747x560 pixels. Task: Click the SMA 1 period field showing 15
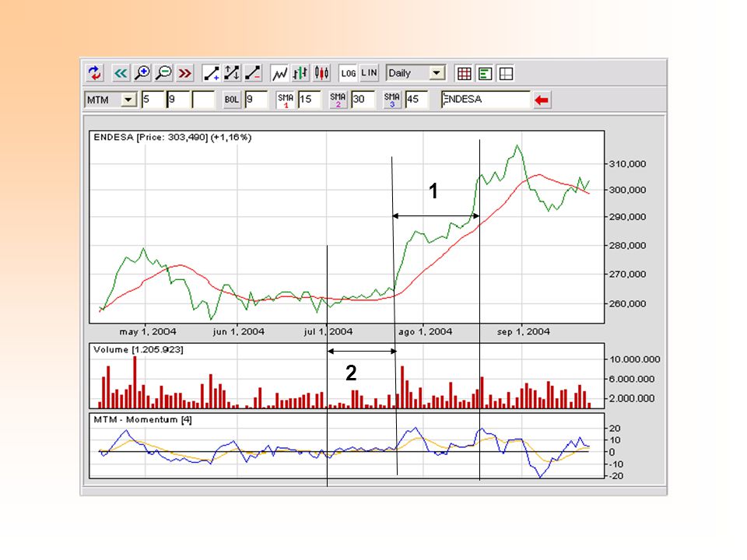pyautogui.click(x=310, y=100)
